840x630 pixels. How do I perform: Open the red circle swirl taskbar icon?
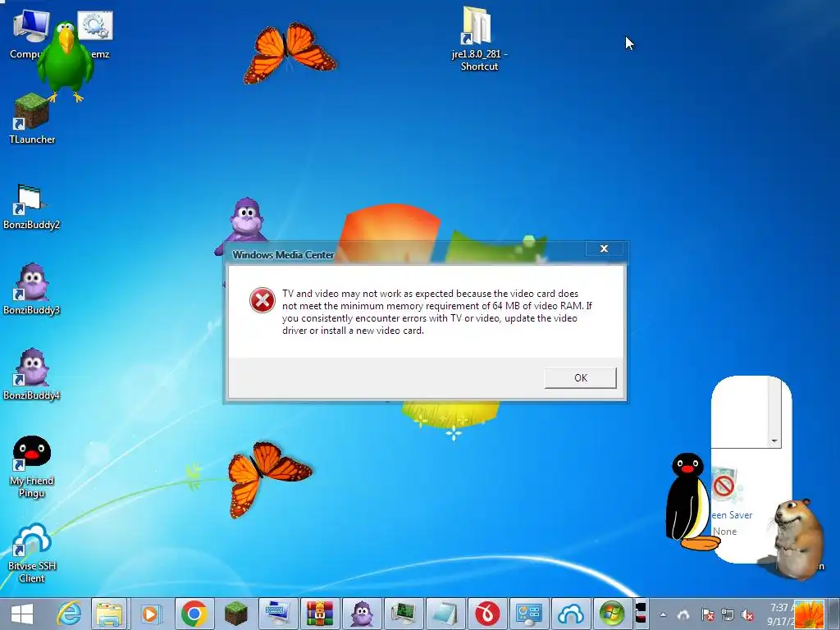pos(487,614)
